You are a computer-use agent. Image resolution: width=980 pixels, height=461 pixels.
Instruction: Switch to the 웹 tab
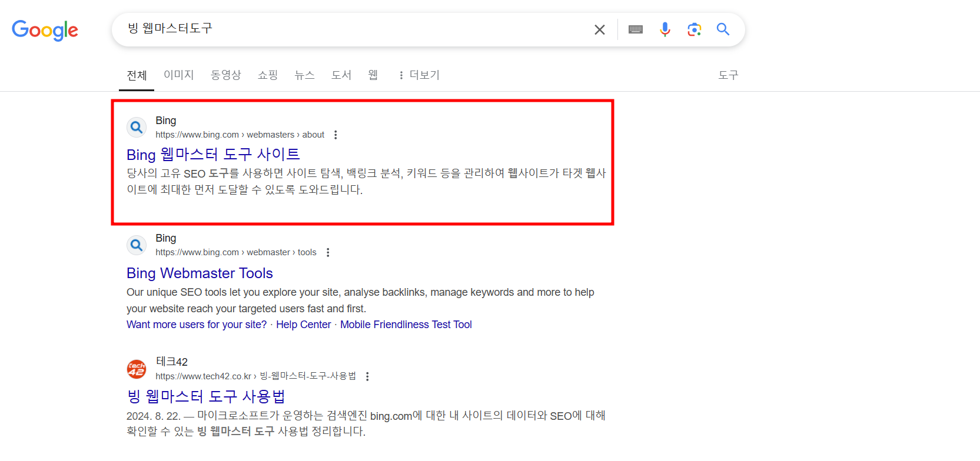coord(373,75)
